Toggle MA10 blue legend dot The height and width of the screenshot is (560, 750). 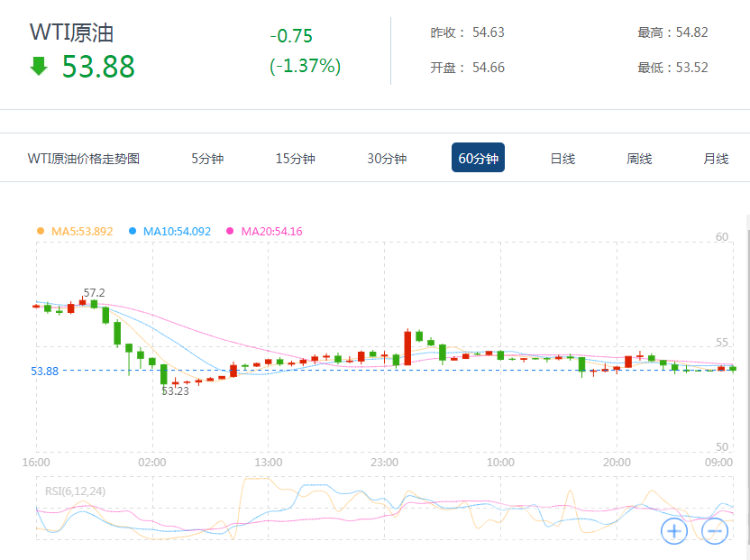pos(133,231)
